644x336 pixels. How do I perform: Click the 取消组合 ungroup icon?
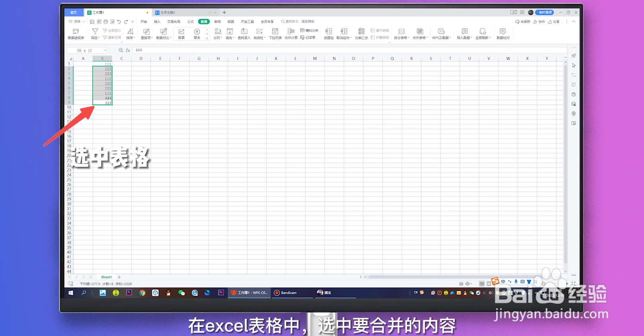coord(344,31)
